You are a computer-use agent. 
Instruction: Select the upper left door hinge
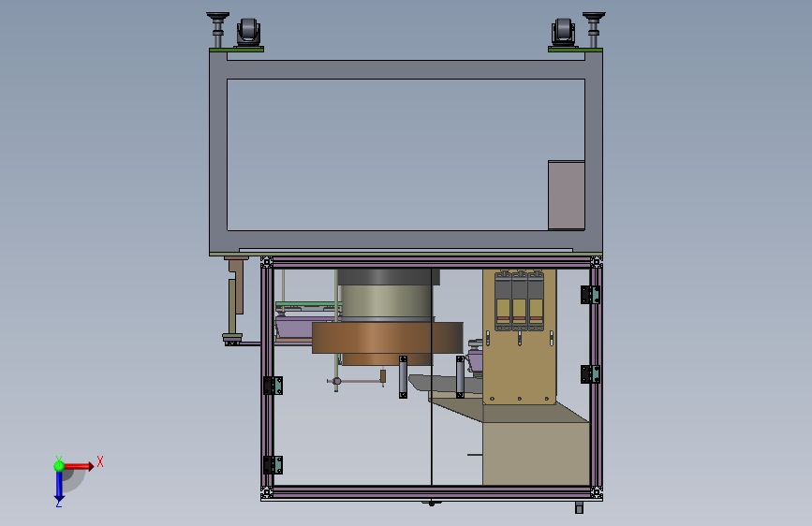coord(273,386)
